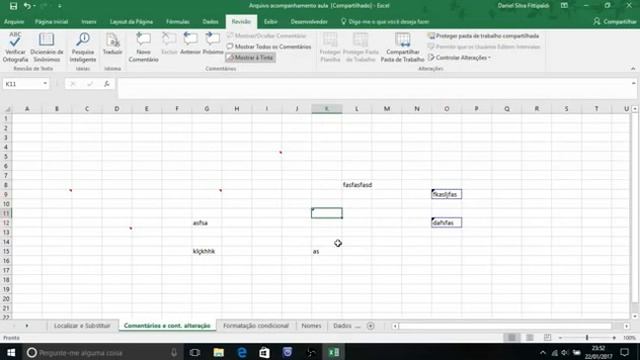Open the Desenvolvedor tab
This screenshot has width=640, height=360.
[x=309, y=22]
